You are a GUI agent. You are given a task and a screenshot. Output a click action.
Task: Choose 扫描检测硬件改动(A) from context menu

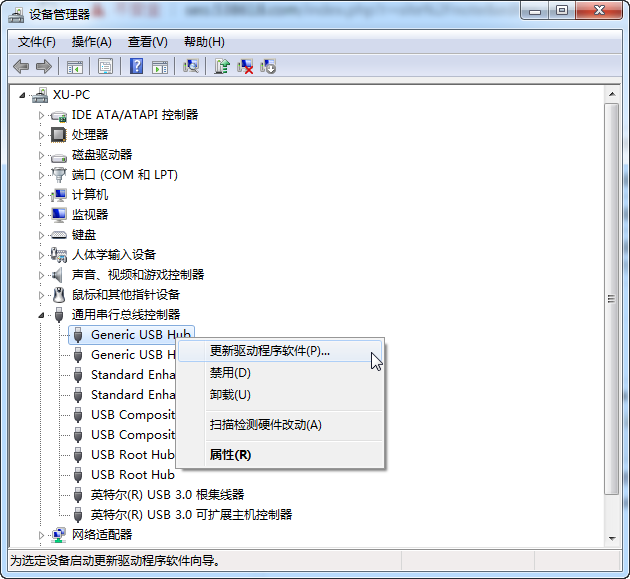280,425
